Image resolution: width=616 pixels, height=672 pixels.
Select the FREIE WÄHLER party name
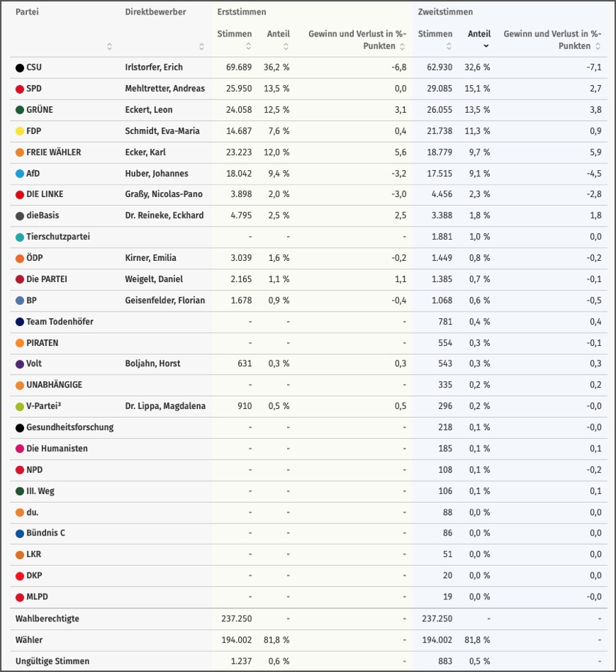53,152
